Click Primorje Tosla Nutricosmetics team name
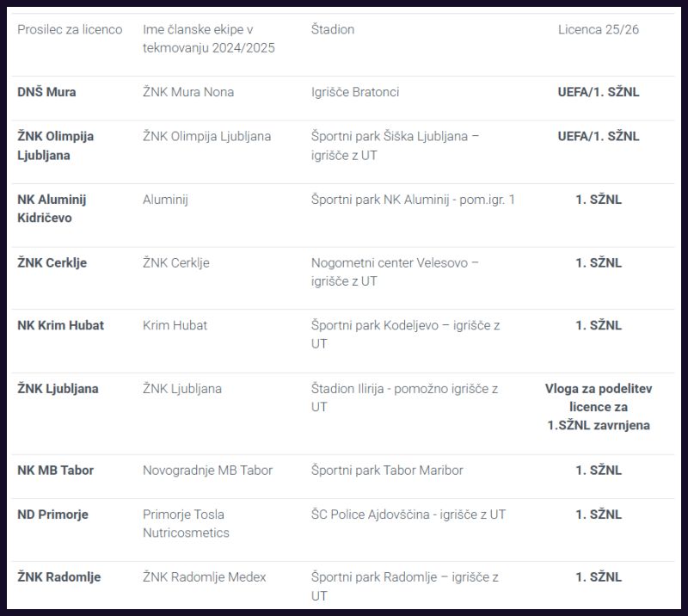 point(186,523)
